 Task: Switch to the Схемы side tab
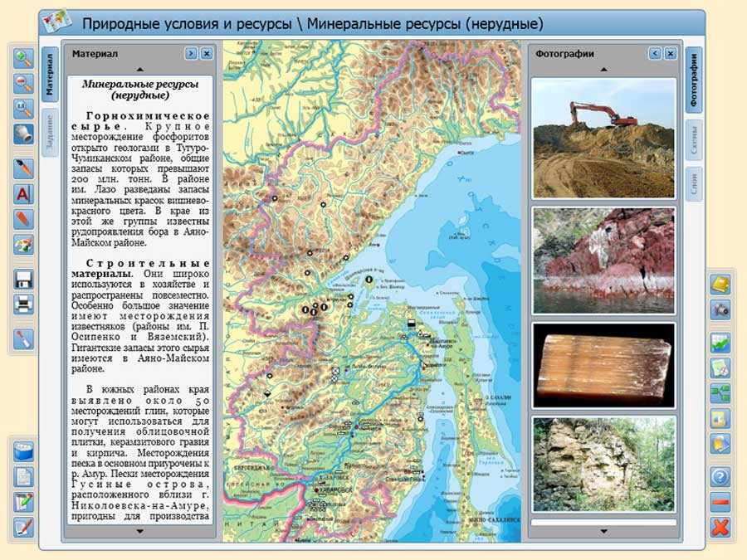pyautogui.click(x=694, y=140)
